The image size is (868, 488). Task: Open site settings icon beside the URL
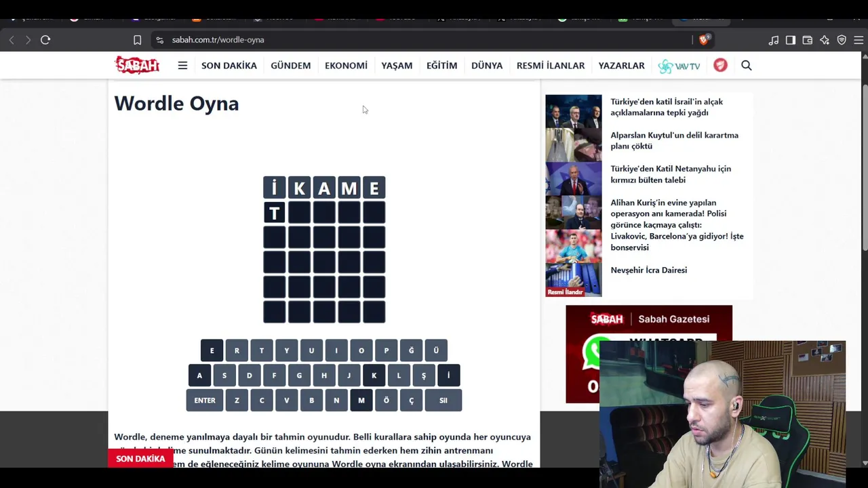pyautogui.click(x=159, y=40)
